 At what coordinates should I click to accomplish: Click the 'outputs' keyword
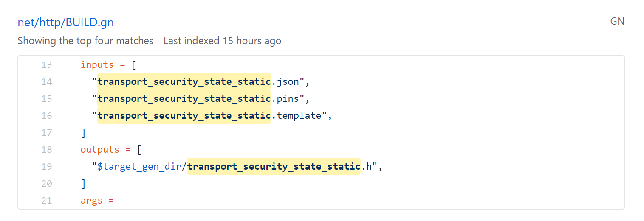(100, 150)
